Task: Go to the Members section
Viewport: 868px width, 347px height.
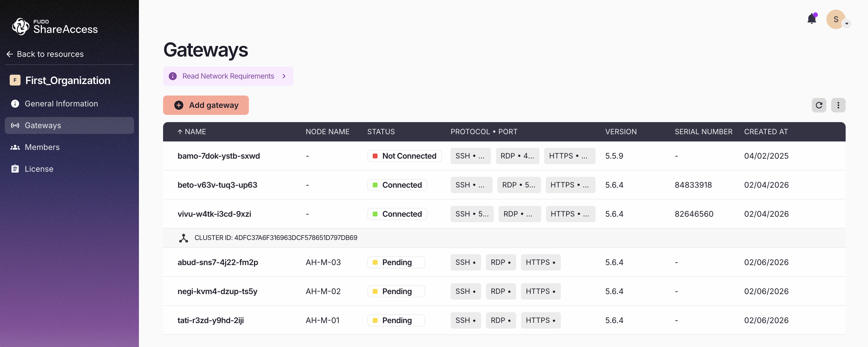Action: pyautogui.click(x=42, y=147)
